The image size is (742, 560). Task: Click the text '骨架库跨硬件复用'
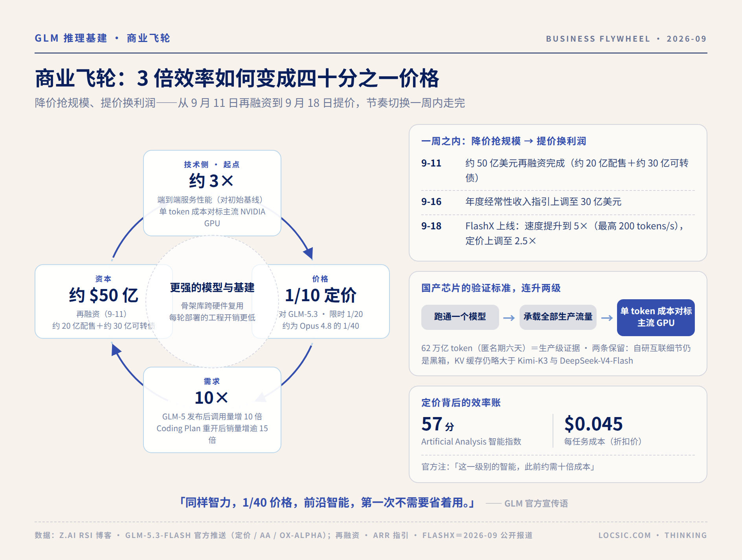coord(212,306)
